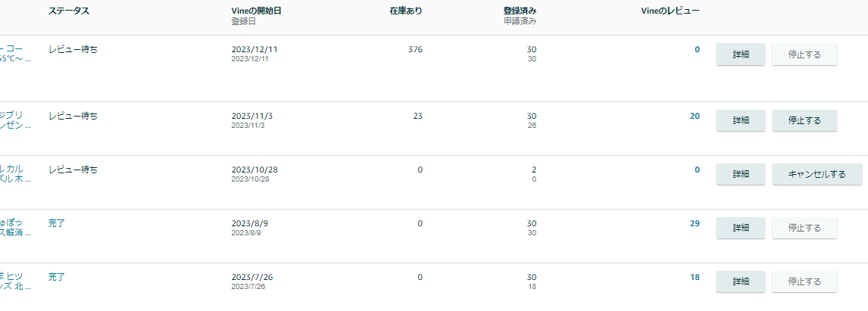Open 詳細 for the 2023/7/26 enrollment
The height and width of the screenshot is (311, 868).
click(740, 281)
